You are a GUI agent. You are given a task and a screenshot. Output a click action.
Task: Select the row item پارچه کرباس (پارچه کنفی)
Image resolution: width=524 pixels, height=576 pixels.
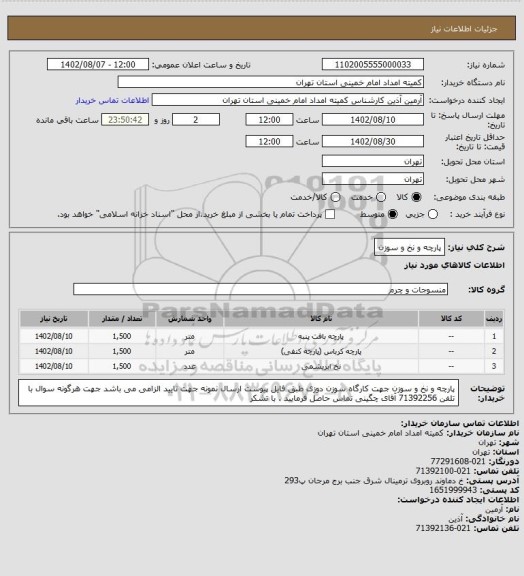[321, 352]
